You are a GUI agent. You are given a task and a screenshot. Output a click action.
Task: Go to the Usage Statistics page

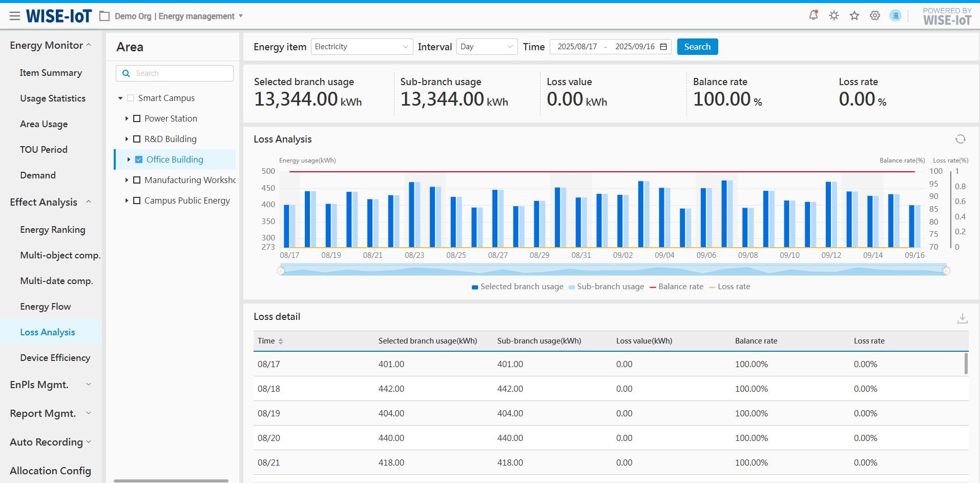pyautogui.click(x=53, y=98)
